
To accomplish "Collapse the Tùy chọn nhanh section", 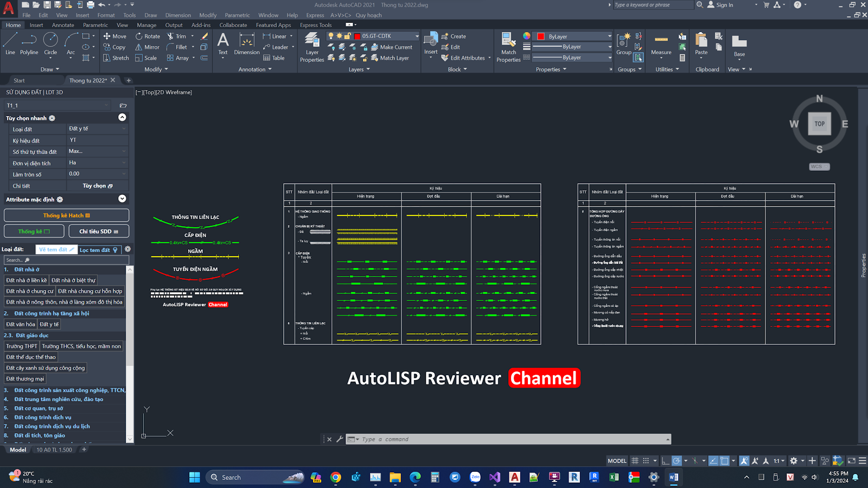I will pos(122,118).
